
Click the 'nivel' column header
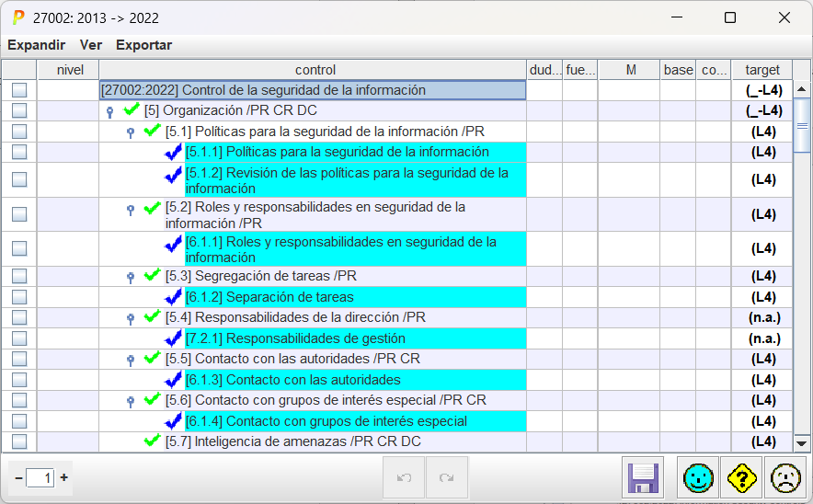pyautogui.click(x=68, y=70)
